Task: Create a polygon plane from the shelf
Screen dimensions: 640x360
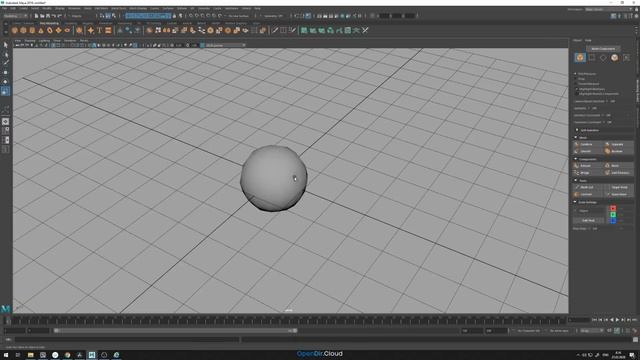Action: tap(58, 30)
